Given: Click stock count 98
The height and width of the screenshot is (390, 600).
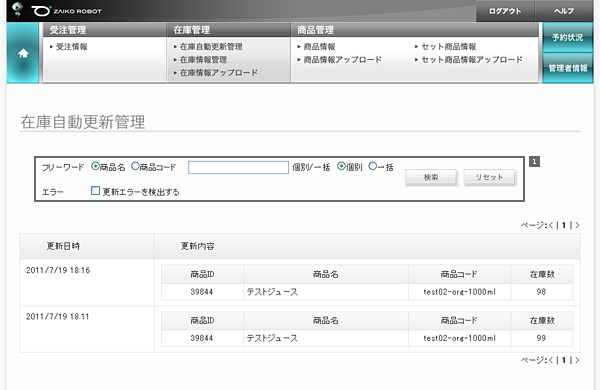Looking at the screenshot, I should (541, 292).
